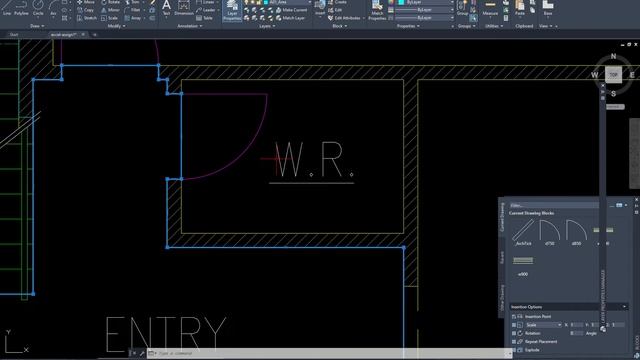Open the Current Drawing blocks tab

tap(502, 217)
